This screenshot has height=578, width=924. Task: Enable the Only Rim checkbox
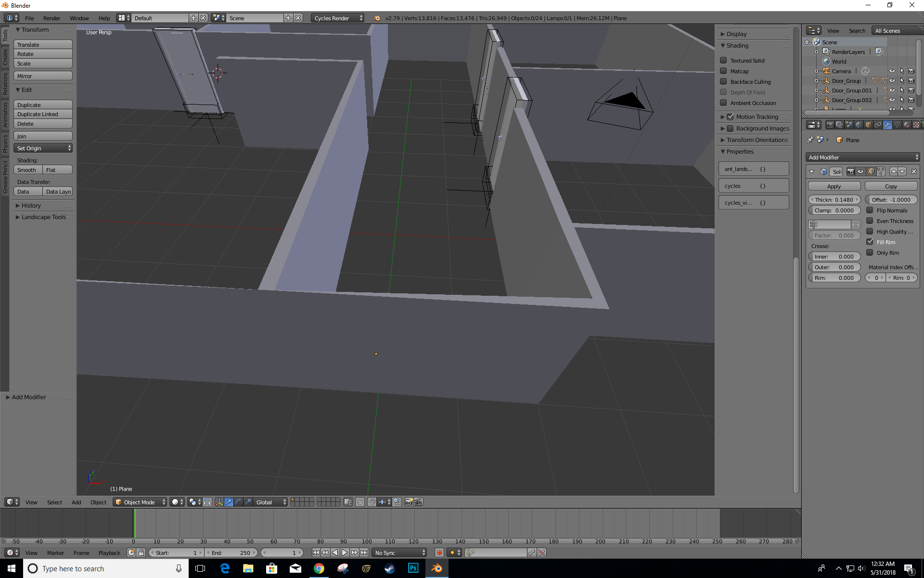click(870, 252)
